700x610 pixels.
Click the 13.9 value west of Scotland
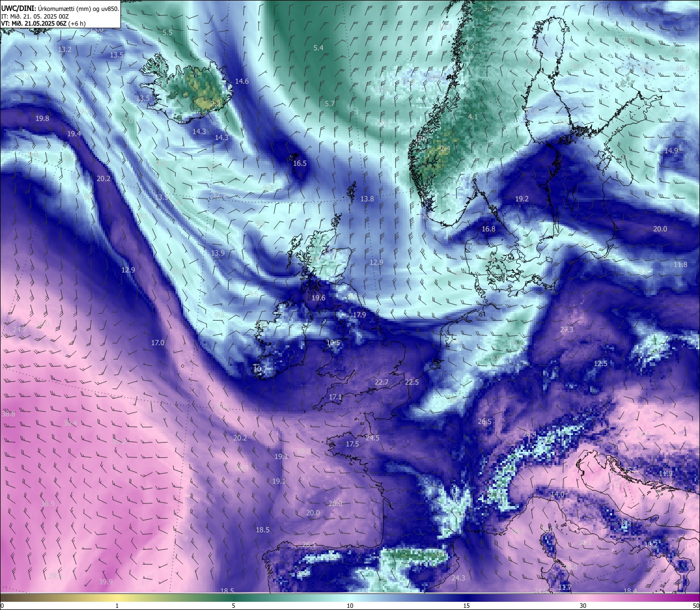[218, 253]
